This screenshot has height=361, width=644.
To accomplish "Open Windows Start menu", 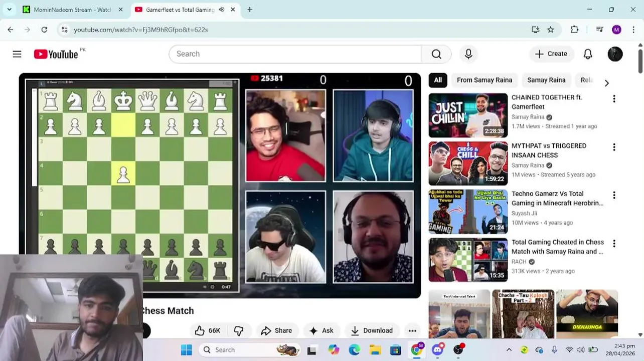I will 186,350.
